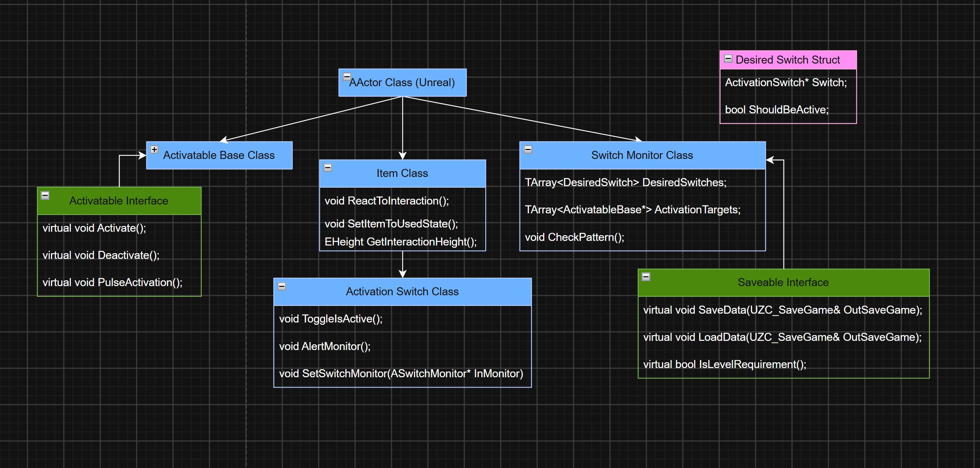Click the virtual void SaveData row
This screenshot has height=468, width=980.
[x=783, y=310]
